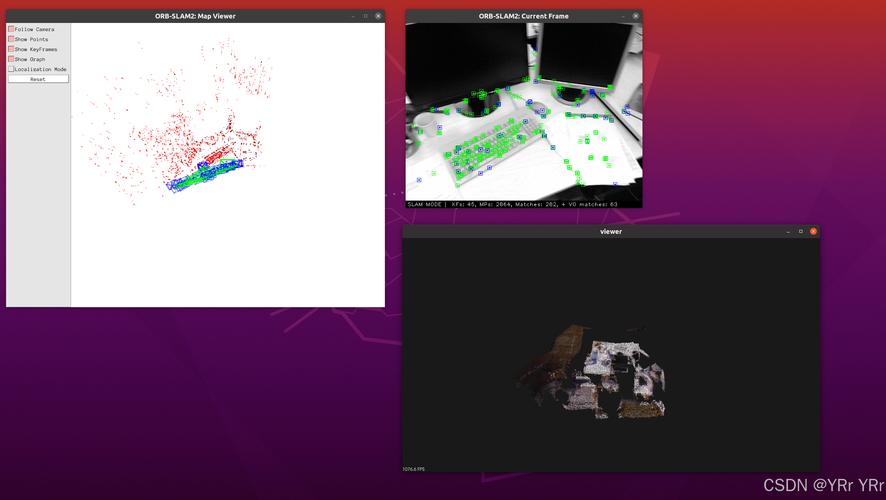Toggle Show KeyFrames in Map Viewer
The height and width of the screenshot is (500, 886).
(12, 49)
